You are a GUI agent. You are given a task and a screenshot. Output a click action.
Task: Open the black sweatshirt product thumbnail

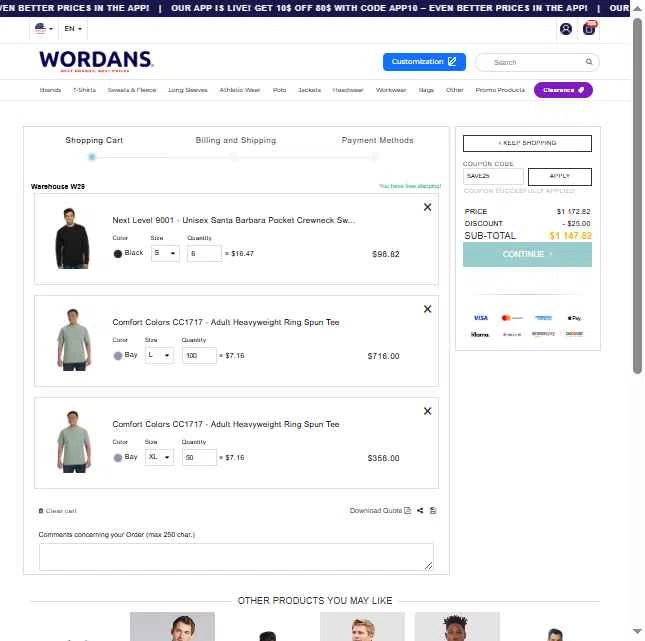[72, 239]
